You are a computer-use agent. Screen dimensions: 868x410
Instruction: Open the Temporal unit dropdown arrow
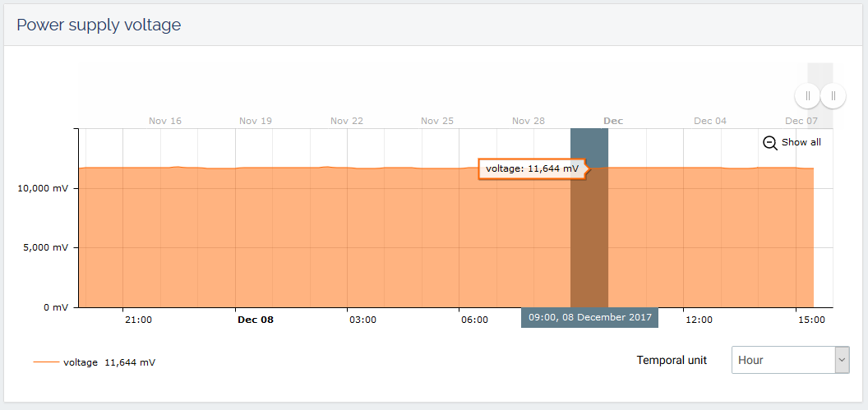pyautogui.click(x=842, y=360)
